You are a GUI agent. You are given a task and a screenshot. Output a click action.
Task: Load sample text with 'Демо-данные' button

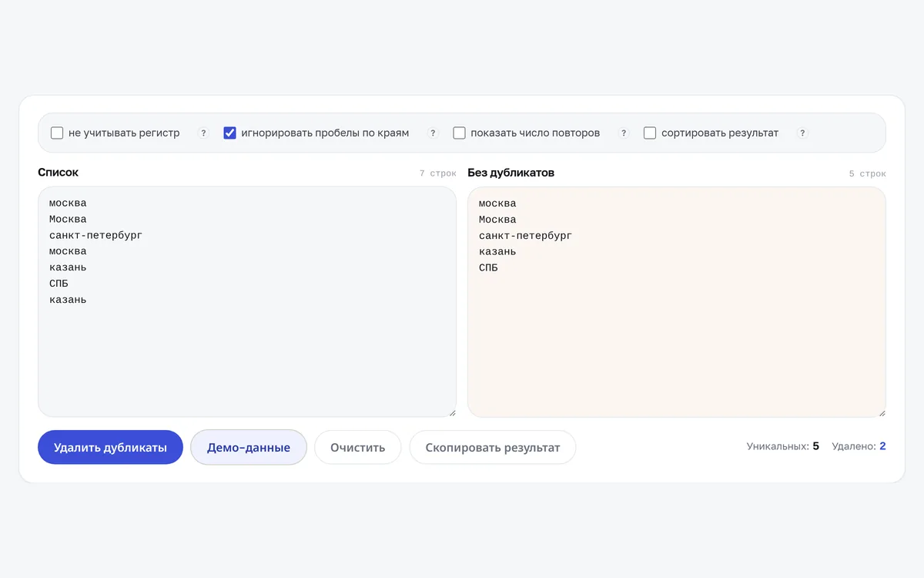click(249, 448)
